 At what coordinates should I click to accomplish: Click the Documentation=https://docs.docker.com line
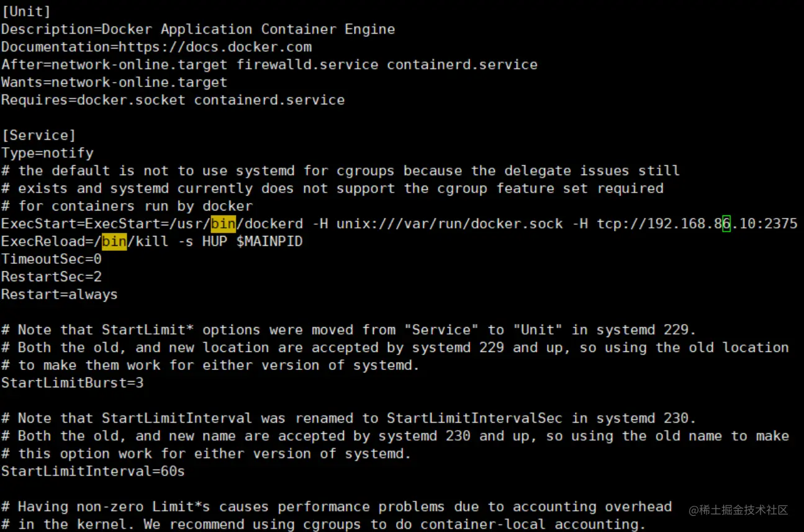156,47
